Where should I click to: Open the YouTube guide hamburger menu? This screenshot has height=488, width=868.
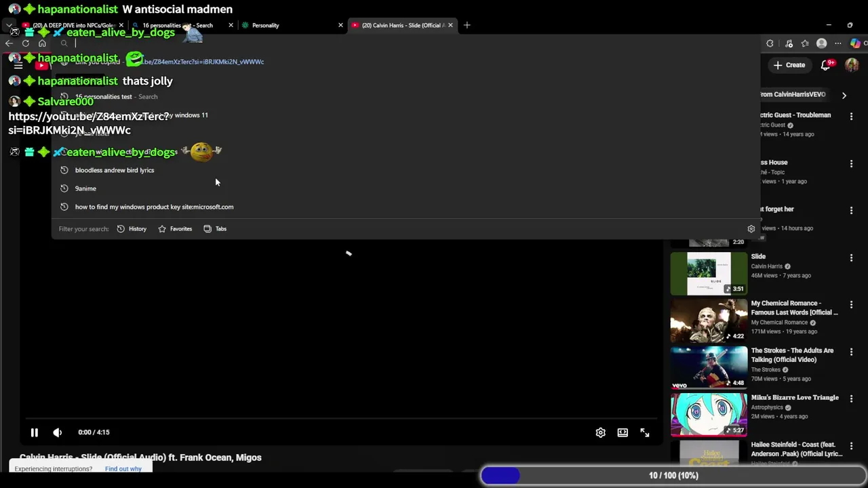[18, 66]
